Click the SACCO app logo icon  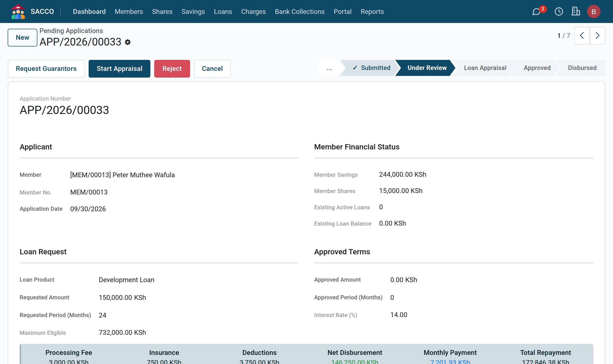point(18,11)
